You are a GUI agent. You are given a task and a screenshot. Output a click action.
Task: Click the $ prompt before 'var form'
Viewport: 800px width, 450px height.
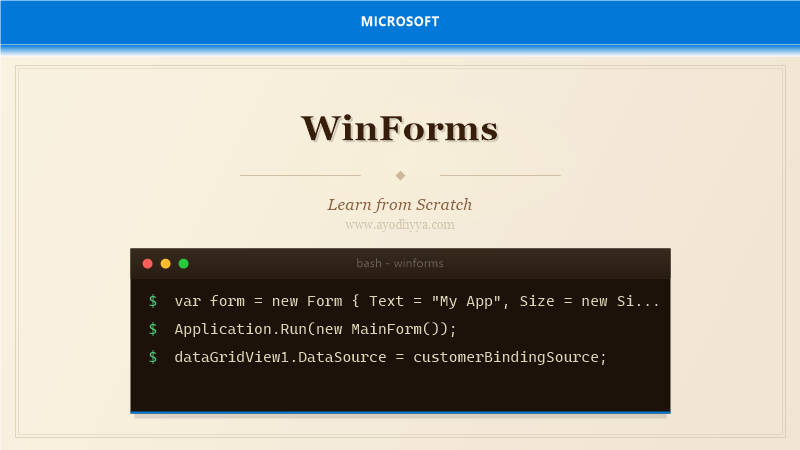[153, 301]
